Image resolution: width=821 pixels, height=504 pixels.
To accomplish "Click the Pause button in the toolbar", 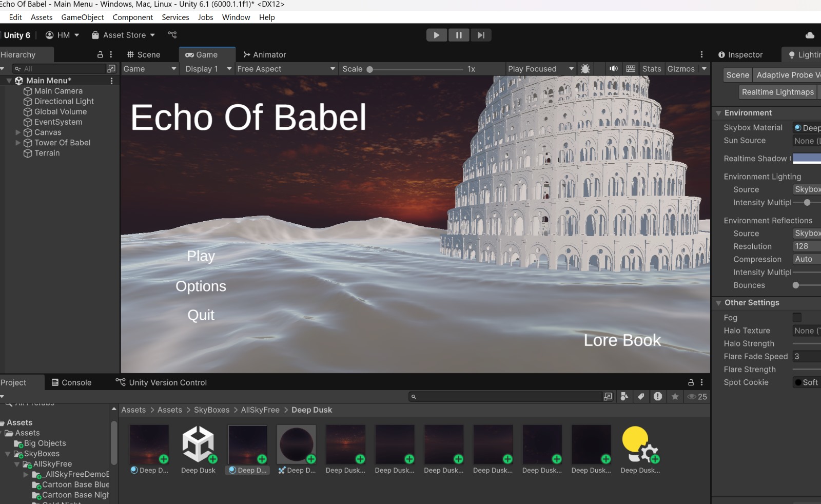I will pyautogui.click(x=459, y=35).
